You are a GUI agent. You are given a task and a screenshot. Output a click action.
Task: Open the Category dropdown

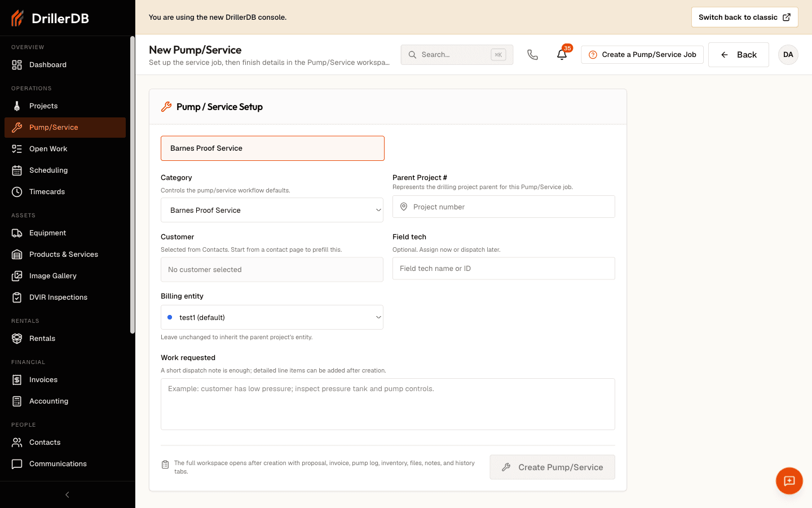(x=272, y=210)
